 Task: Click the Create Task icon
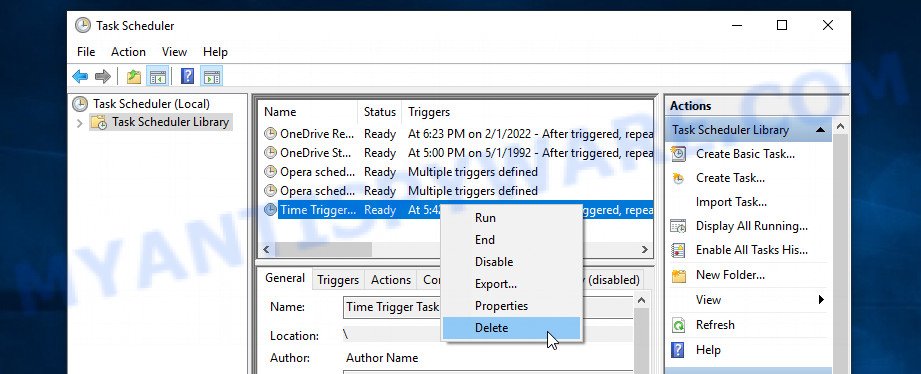click(x=678, y=178)
